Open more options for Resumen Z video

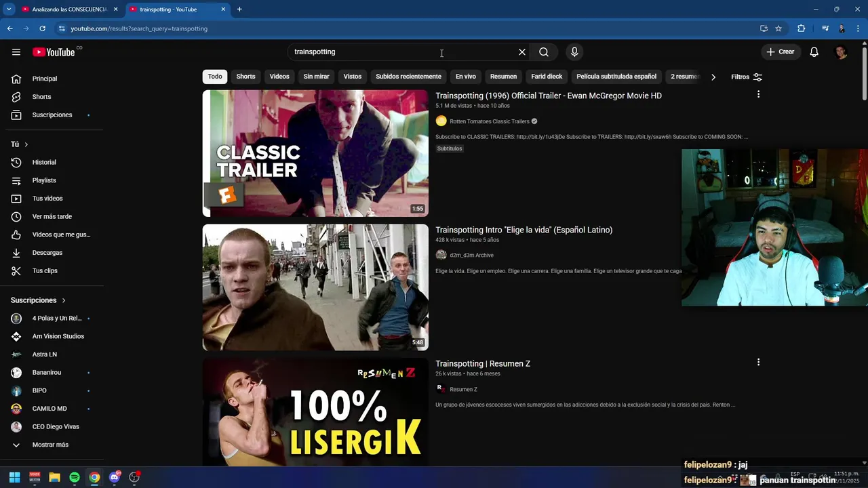coord(758,363)
